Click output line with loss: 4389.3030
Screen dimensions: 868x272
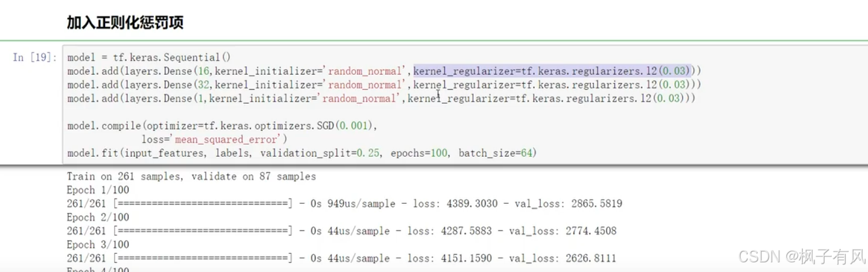[345, 204]
